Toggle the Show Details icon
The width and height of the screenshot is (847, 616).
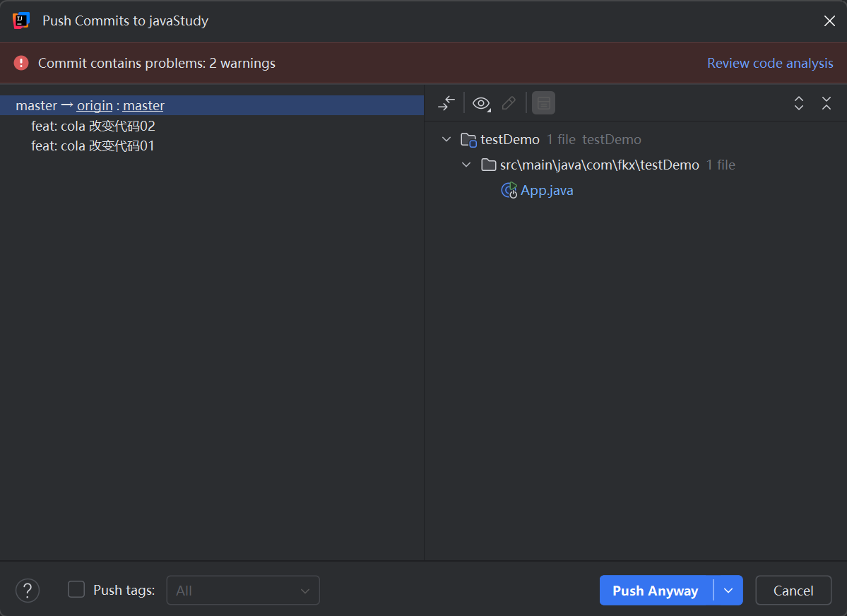pos(543,103)
